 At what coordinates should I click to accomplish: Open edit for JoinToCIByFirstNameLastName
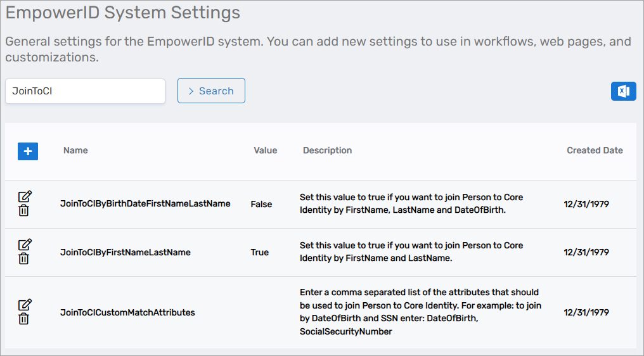(x=25, y=245)
